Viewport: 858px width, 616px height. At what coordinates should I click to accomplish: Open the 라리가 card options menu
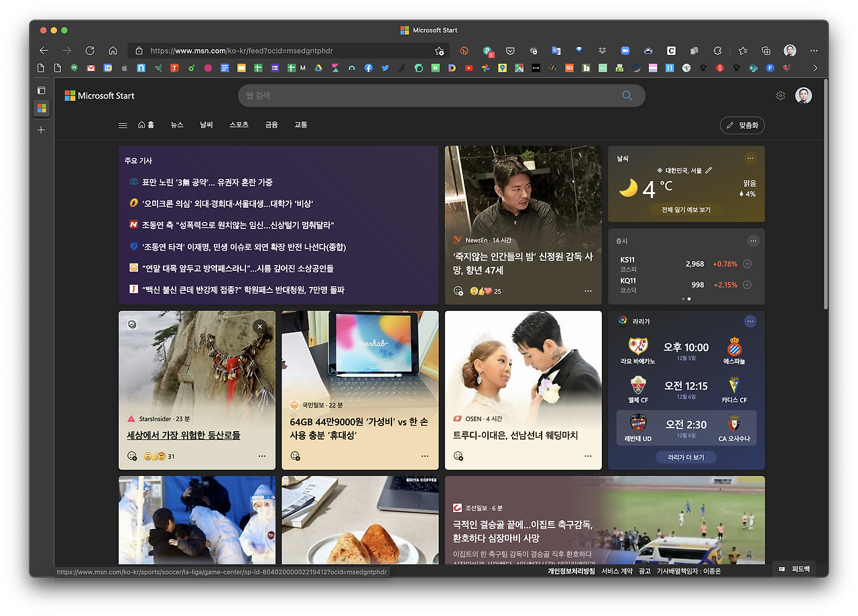[750, 322]
